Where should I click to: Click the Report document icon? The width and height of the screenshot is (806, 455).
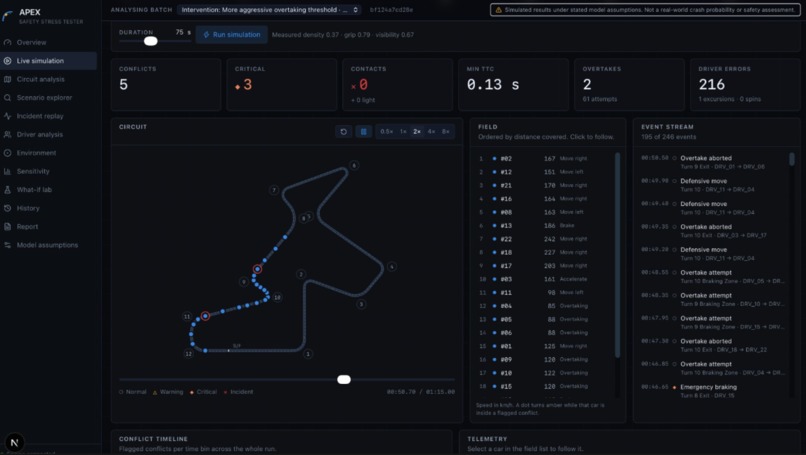pos(7,227)
